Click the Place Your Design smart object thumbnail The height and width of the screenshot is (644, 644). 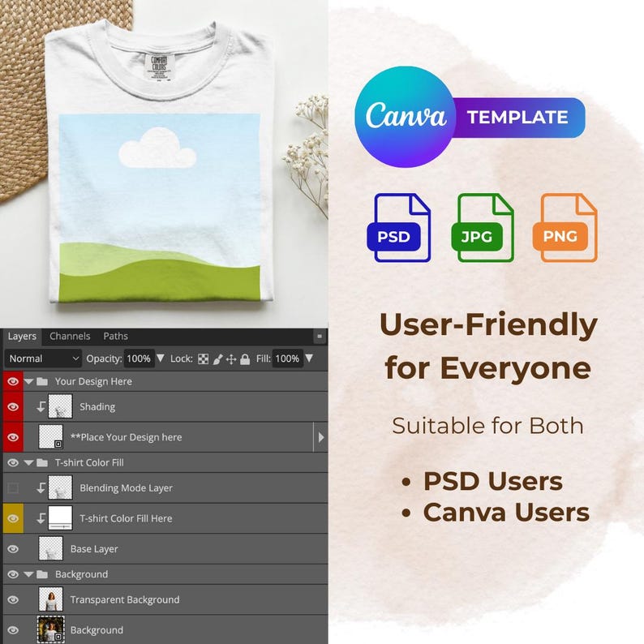[x=50, y=436]
